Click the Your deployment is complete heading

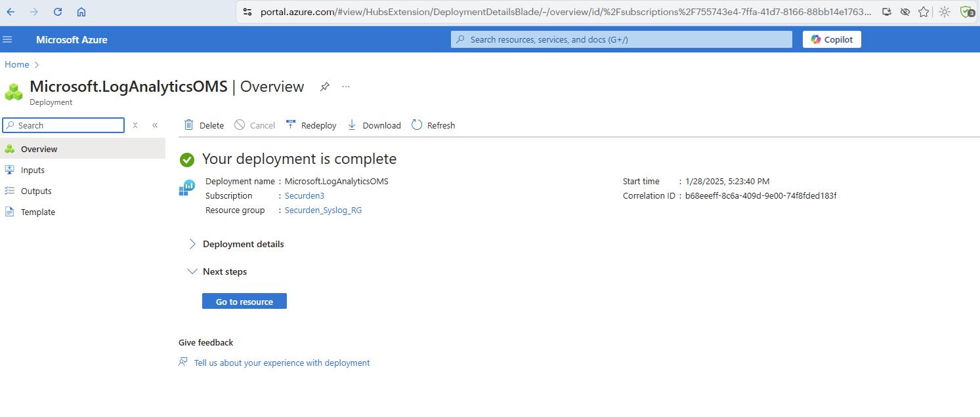299,159
